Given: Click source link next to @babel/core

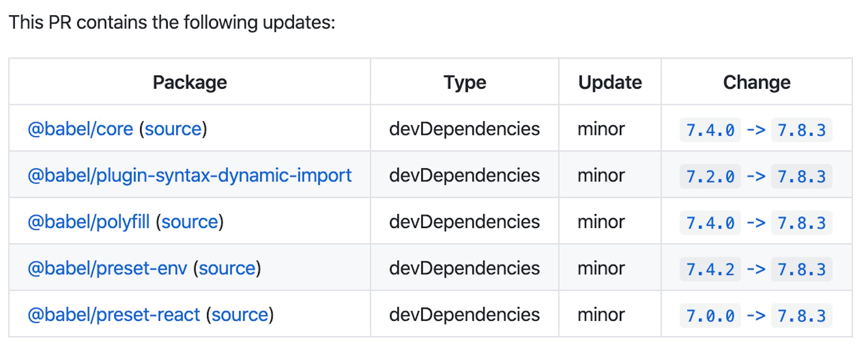Looking at the screenshot, I should 173,129.
